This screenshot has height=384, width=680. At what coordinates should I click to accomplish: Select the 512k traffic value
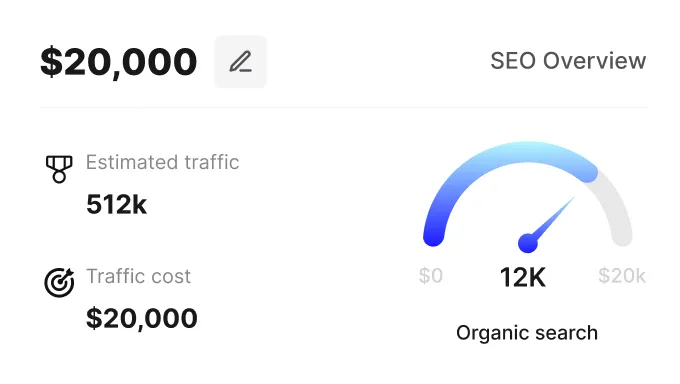pyautogui.click(x=116, y=204)
